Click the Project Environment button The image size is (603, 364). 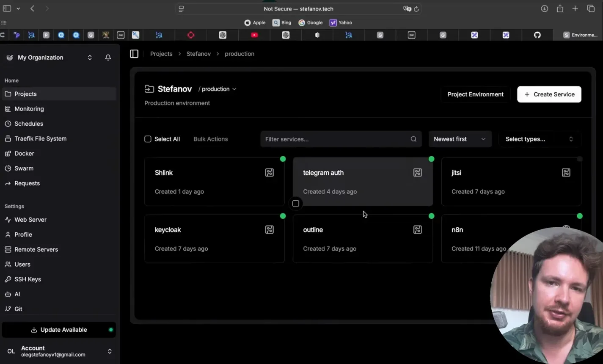tap(475, 94)
